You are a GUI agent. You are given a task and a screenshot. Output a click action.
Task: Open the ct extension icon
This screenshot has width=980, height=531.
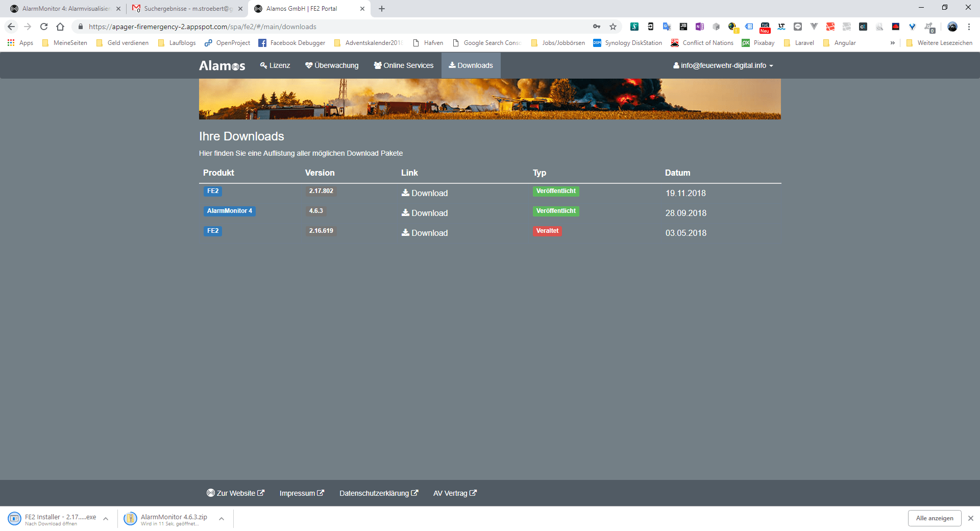coord(863,27)
